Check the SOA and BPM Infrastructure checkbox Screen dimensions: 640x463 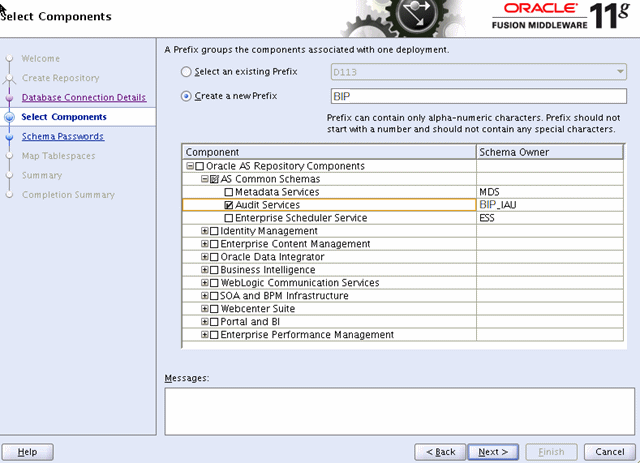pos(214,296)
